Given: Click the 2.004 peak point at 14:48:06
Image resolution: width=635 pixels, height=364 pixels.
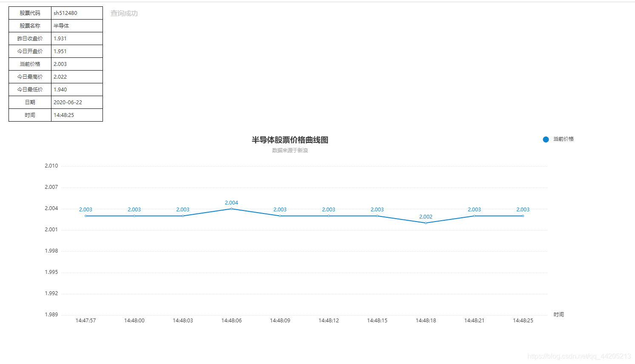Looking at the screenshot, I should click(x=231, y=209).
